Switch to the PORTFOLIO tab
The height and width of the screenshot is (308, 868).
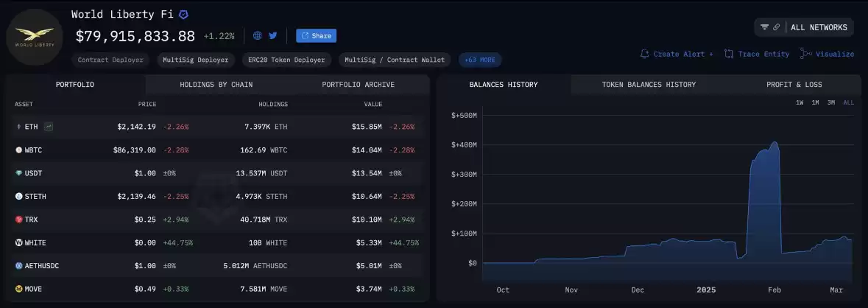pos(75,85)
